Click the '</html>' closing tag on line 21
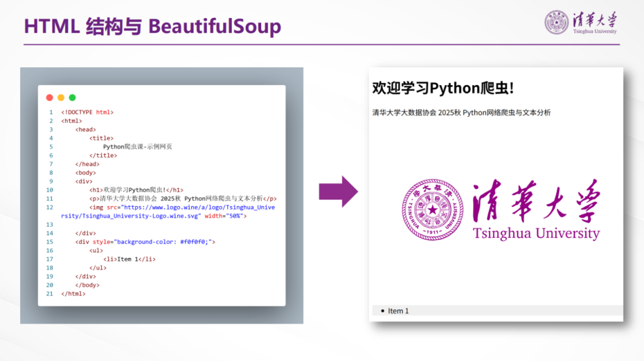644x361 pixels. [x=73, y=294]
